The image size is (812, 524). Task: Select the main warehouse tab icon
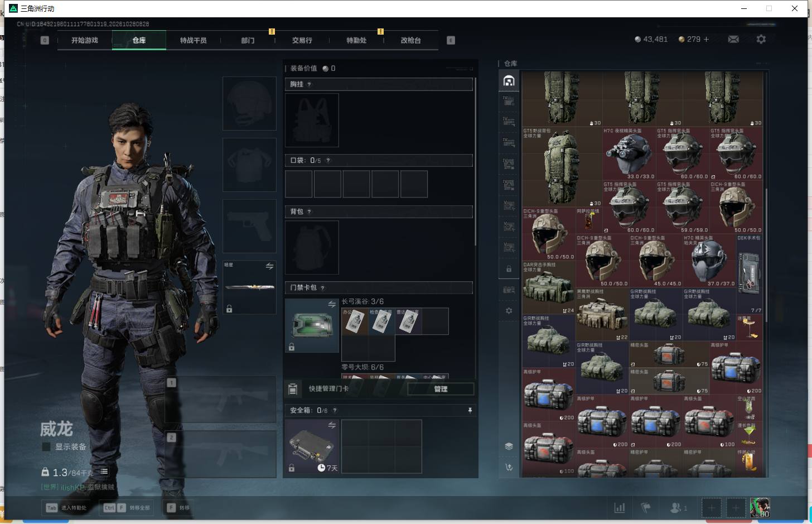pos(509,81)
